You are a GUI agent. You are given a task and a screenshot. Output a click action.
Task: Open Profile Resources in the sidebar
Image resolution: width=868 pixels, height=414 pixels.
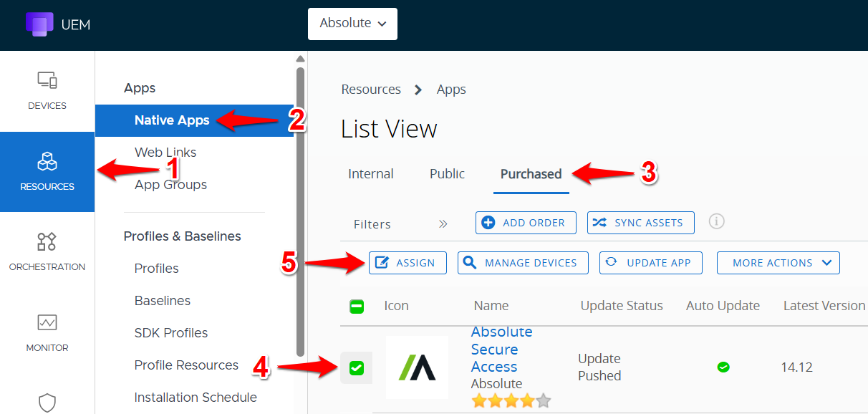point(186,365)
